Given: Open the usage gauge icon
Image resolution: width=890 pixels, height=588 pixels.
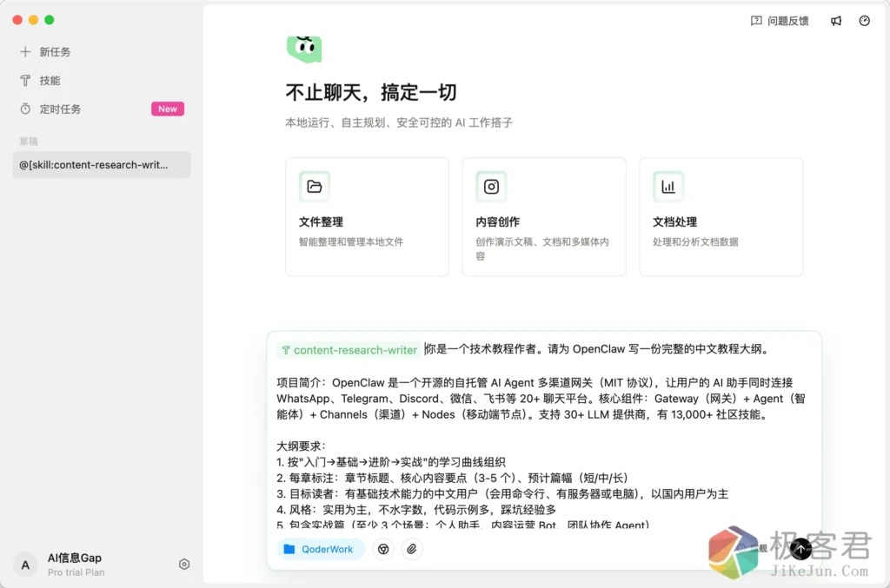Looking at the screenshot, I should click(x=864, y=21).
